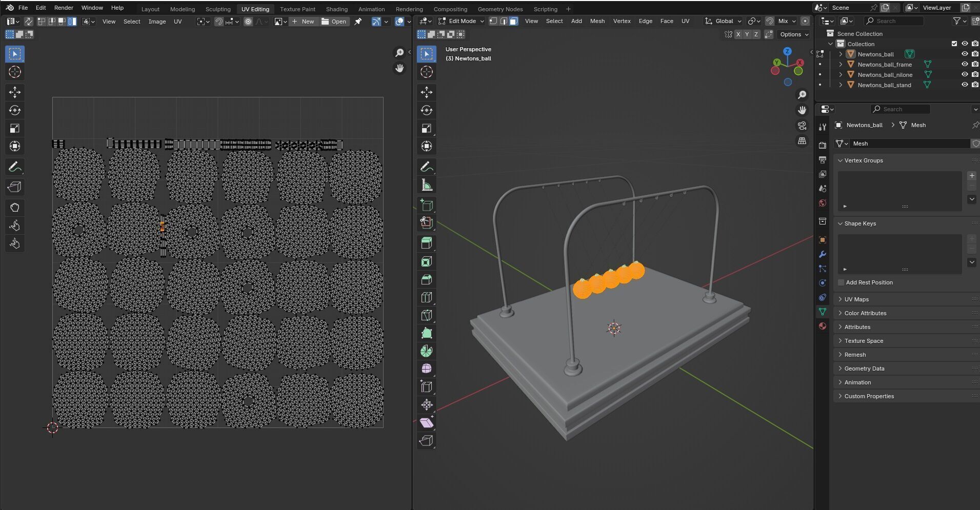
Task: Hide Newtons_ball_stand in the viewport
Action: point(964,85)
